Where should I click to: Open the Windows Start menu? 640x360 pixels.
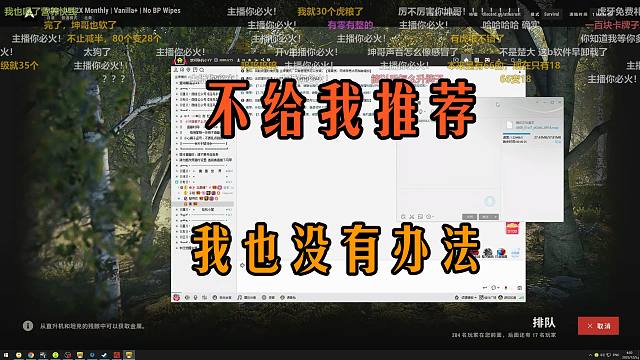(x=6, y=355)
